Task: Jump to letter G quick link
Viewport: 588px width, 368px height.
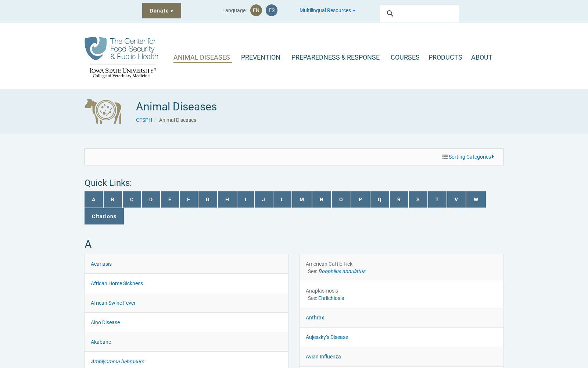Action: 208,199
